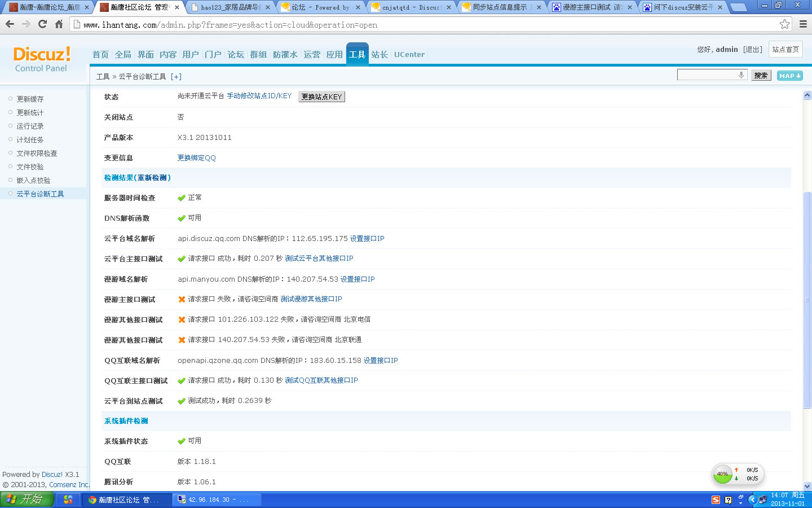Click page scrollbar down arrow
This screenshot has width=812, height=508.
[x=807, y=486]
